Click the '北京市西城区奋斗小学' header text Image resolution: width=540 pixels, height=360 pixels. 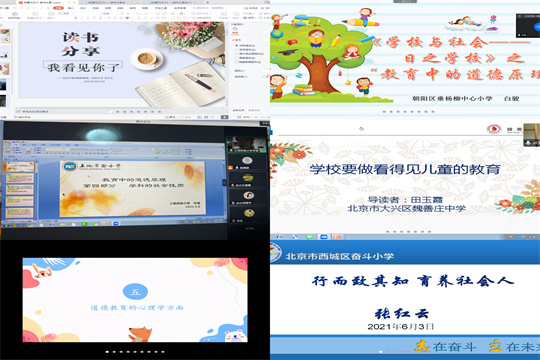pos(339,256)
